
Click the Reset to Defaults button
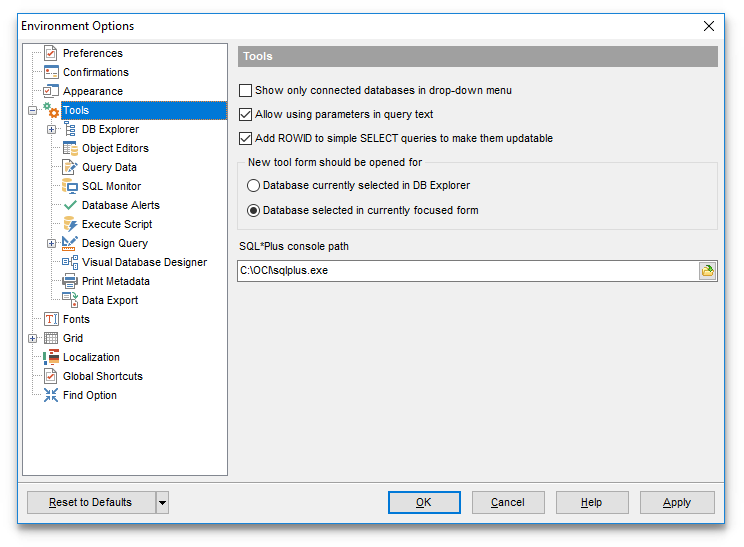(91, 502)
